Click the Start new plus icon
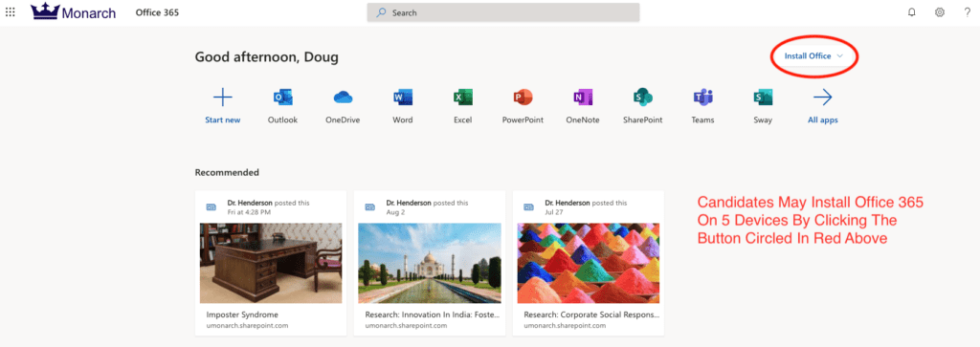The image size is (980, 347). (x=222, y=98)
